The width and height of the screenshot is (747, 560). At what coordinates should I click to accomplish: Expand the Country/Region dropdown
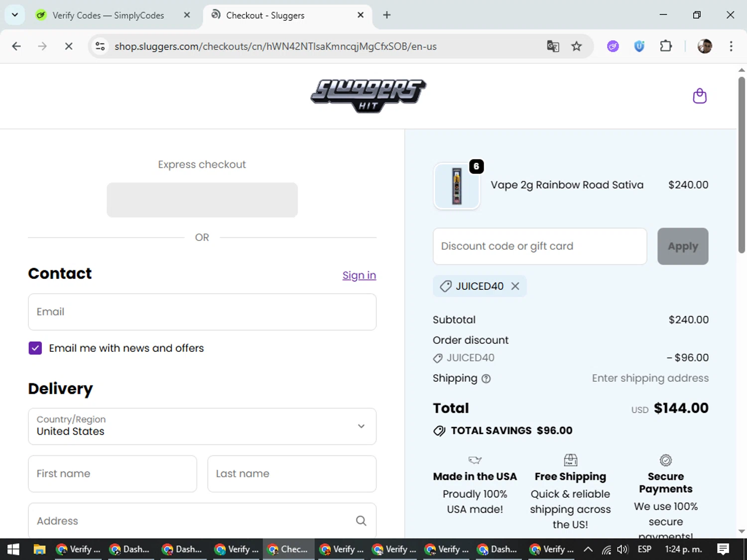[202, 426]
